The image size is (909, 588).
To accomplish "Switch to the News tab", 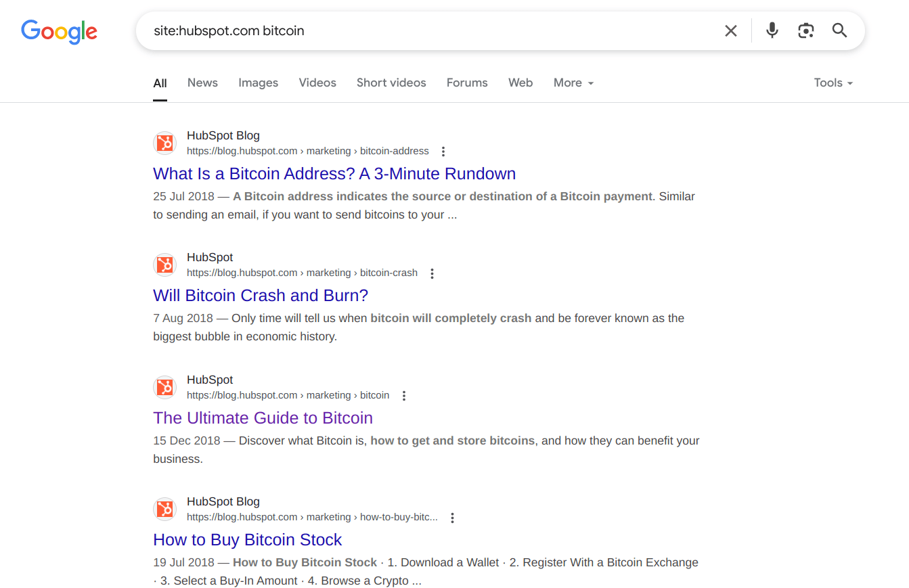I will pyautogui.click(x=202, y=83).
